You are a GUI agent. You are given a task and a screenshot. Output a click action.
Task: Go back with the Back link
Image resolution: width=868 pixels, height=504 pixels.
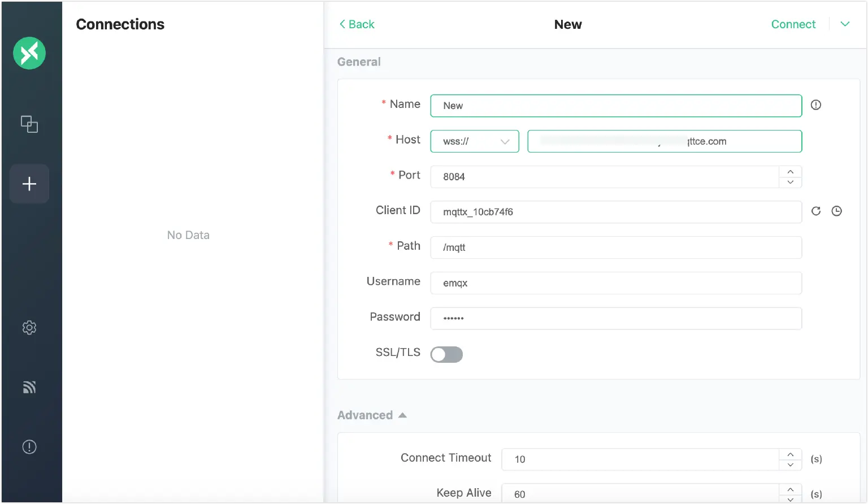tap(356, 24)
